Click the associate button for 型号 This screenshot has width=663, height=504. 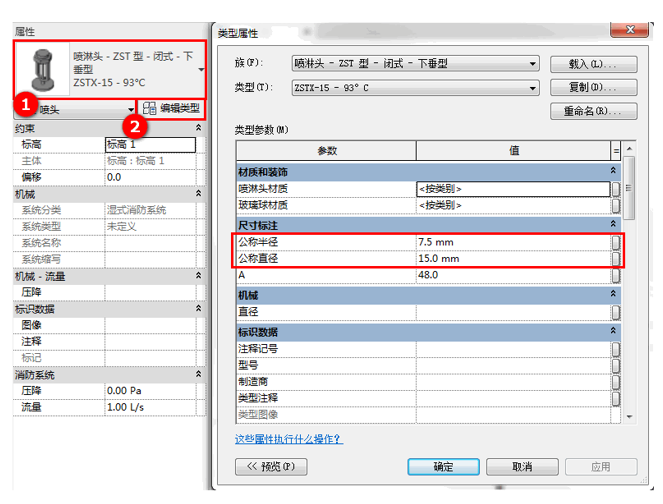point(616,365)
